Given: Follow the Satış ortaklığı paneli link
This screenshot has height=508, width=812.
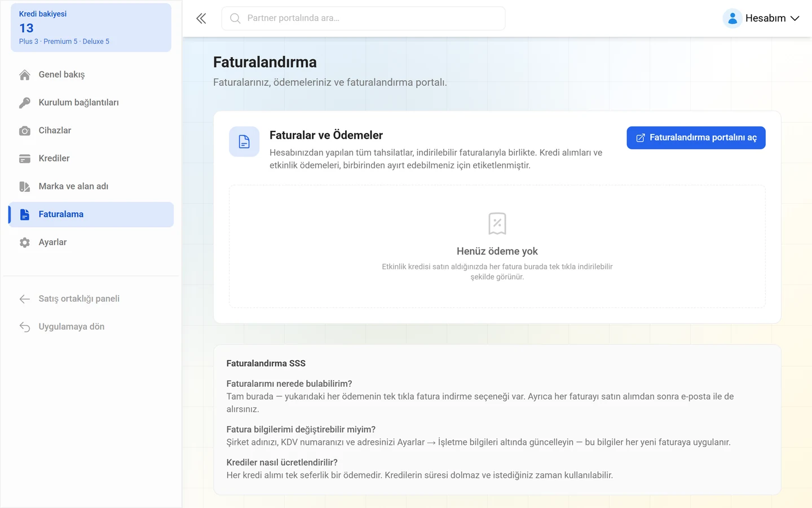Looking at the screenshot, I should [x=91, y=299].
